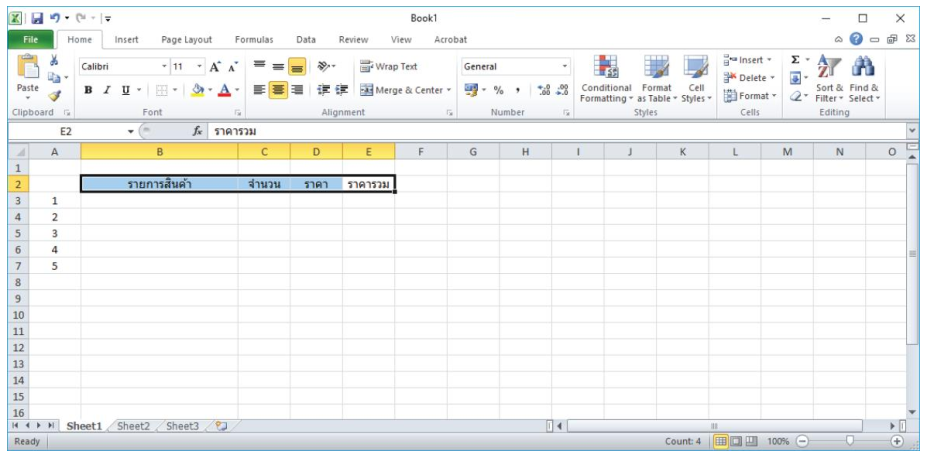The image size is (925, 459).
Task: Click the Cut scissors icon
Action: (x=54, y=61)
